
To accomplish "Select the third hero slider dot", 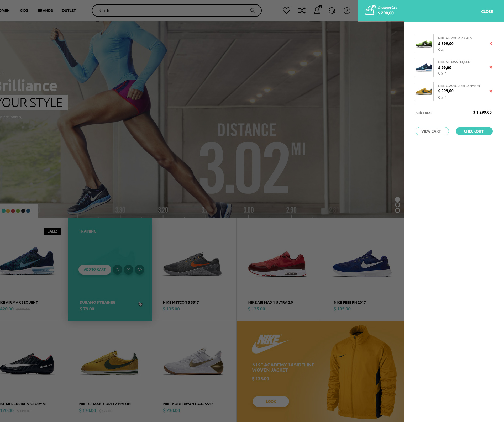I will 397,210.
